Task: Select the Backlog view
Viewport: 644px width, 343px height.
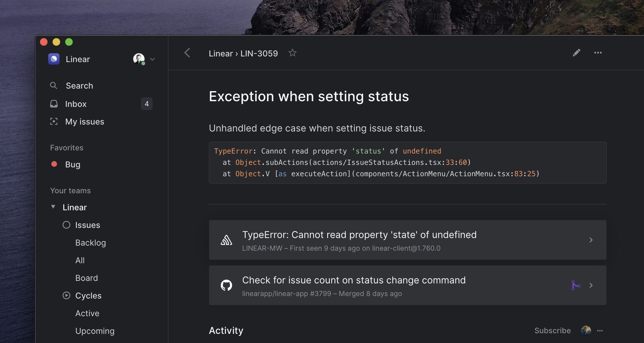Action: click(90, 242)
